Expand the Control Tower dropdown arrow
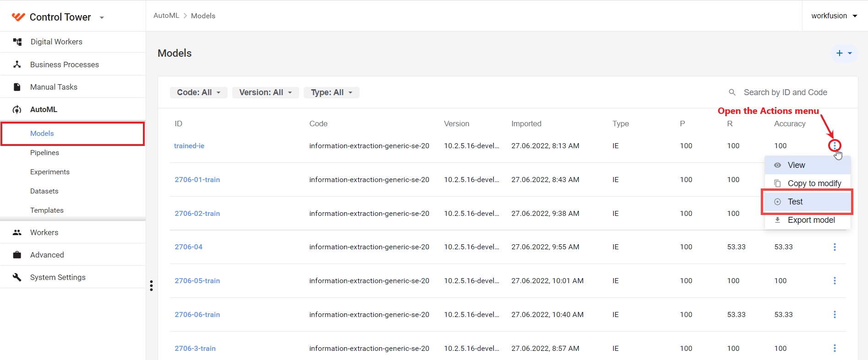This screenshot has width=868, height=360. 102,18
